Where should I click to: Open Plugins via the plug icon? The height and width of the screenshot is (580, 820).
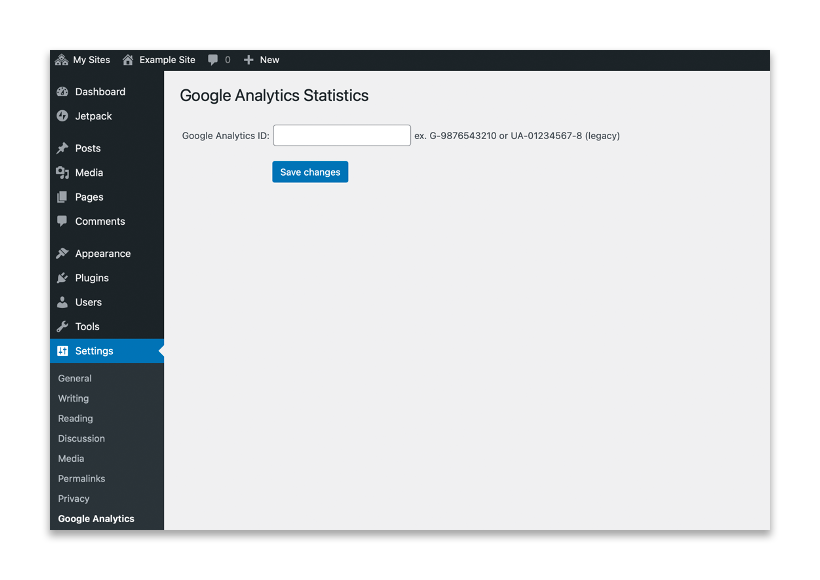(x=62, y=278)
